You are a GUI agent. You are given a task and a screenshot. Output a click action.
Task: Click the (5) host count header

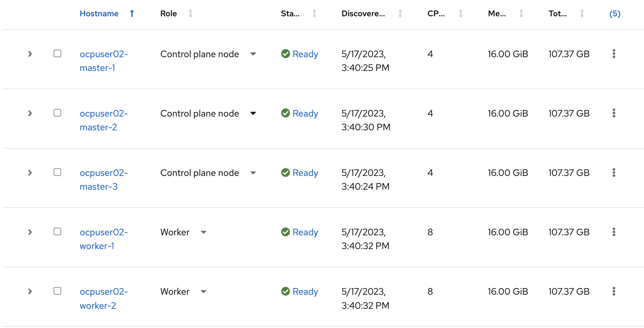615,14
